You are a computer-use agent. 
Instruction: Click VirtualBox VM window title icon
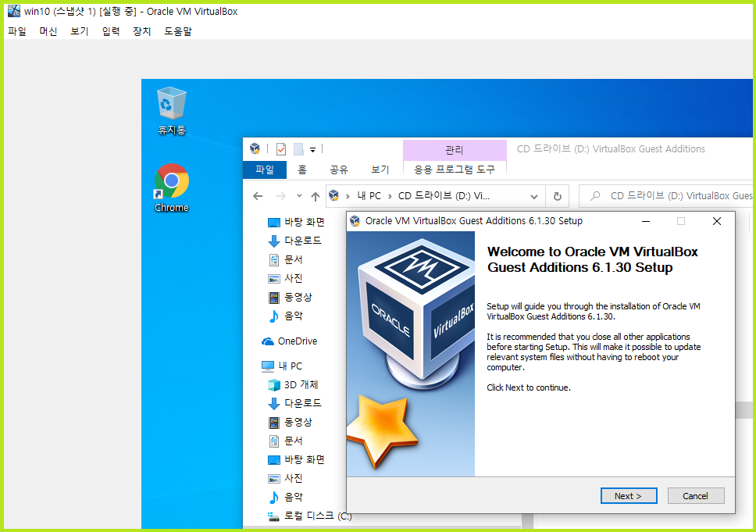click(14, 11)
